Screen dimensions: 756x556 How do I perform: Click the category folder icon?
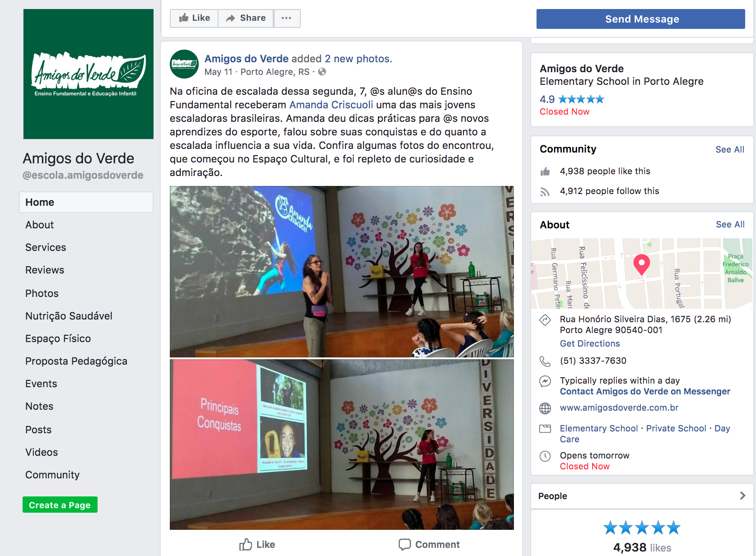545,428
